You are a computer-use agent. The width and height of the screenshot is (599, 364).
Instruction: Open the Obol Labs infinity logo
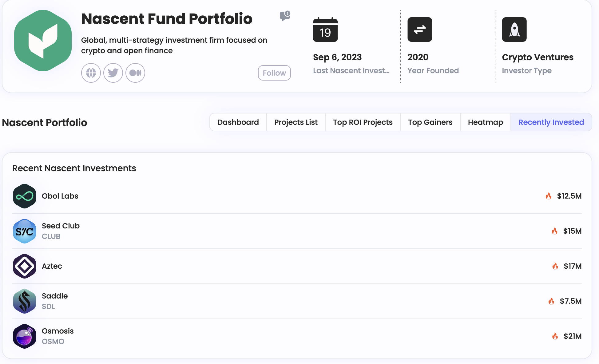point(25,196)
